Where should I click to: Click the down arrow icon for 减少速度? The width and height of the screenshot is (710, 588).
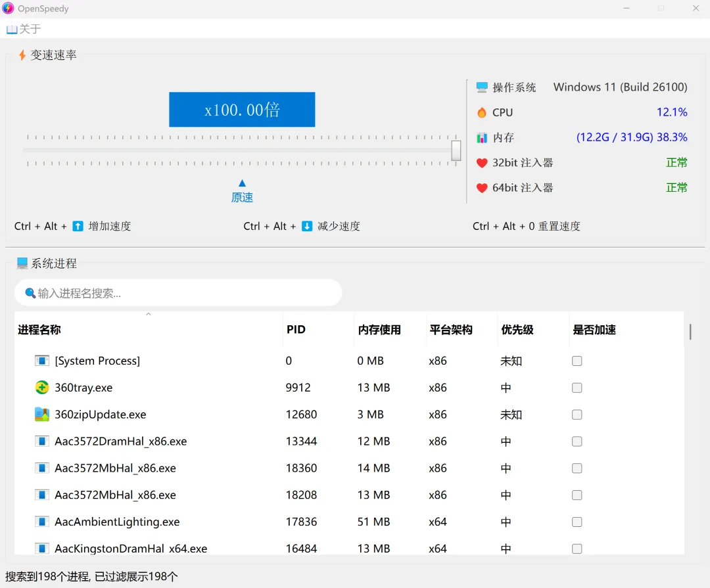(x=307, y=226)
